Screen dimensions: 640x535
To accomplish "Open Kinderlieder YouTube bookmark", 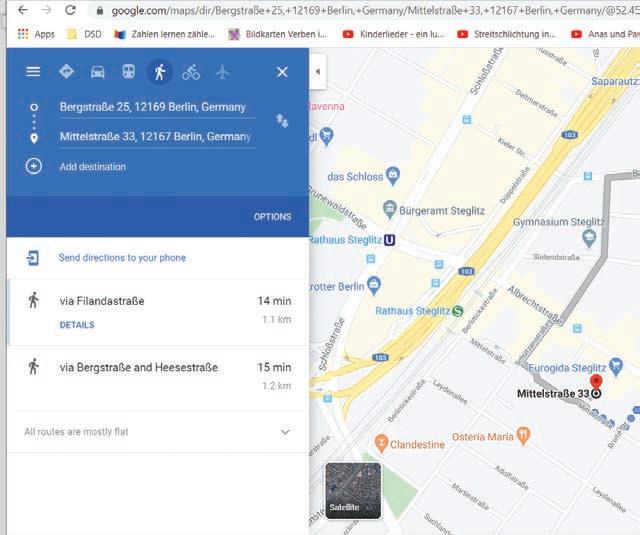I will click(x=393, y=34).
